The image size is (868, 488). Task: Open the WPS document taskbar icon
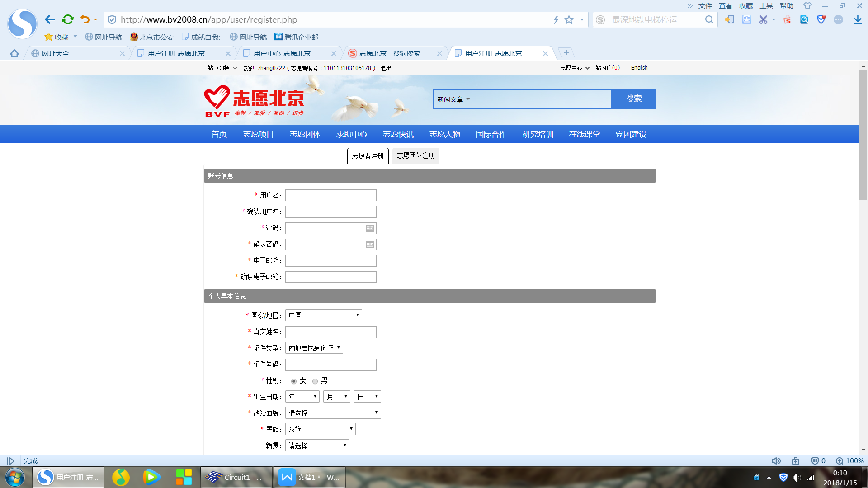pos(310,477)
